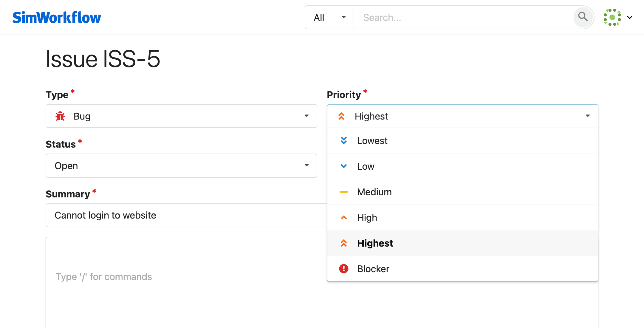Select the bold Highest priority option
644x328 pixels.
point(462,243)
